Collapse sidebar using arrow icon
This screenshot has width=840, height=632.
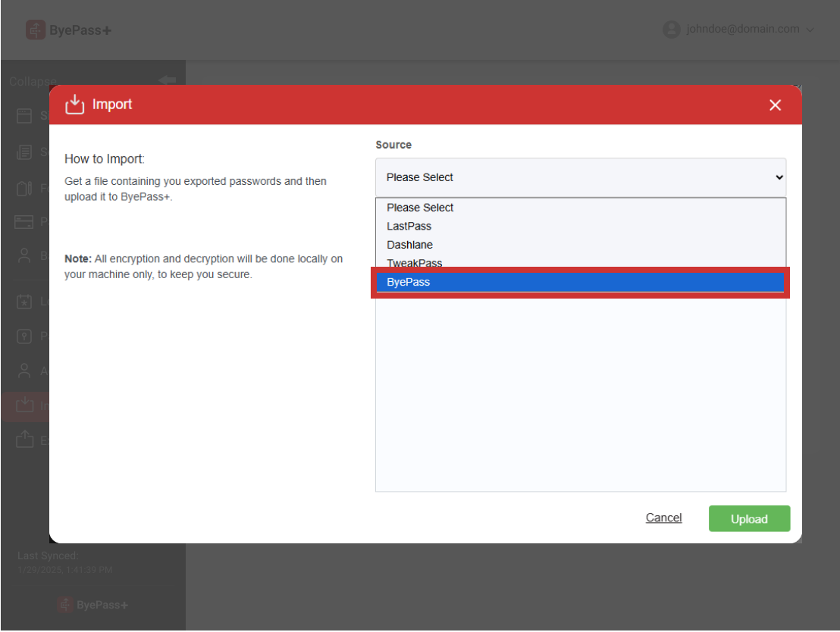click(167, 80)
